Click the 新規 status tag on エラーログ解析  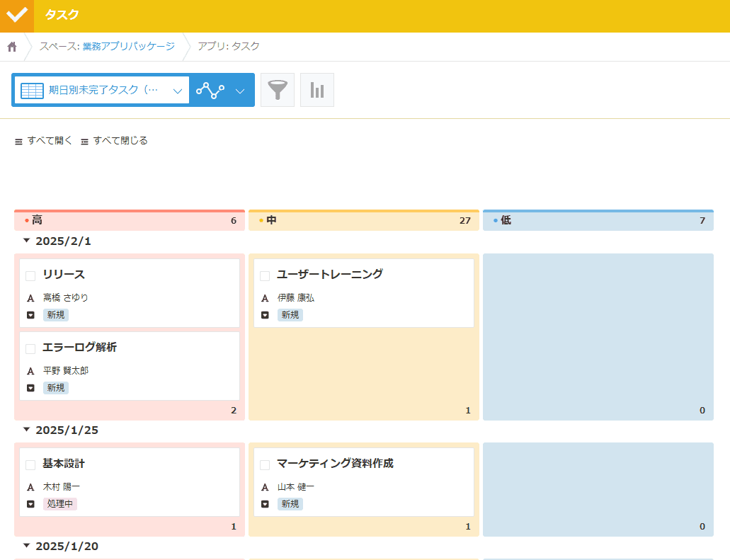click(56, 388)
